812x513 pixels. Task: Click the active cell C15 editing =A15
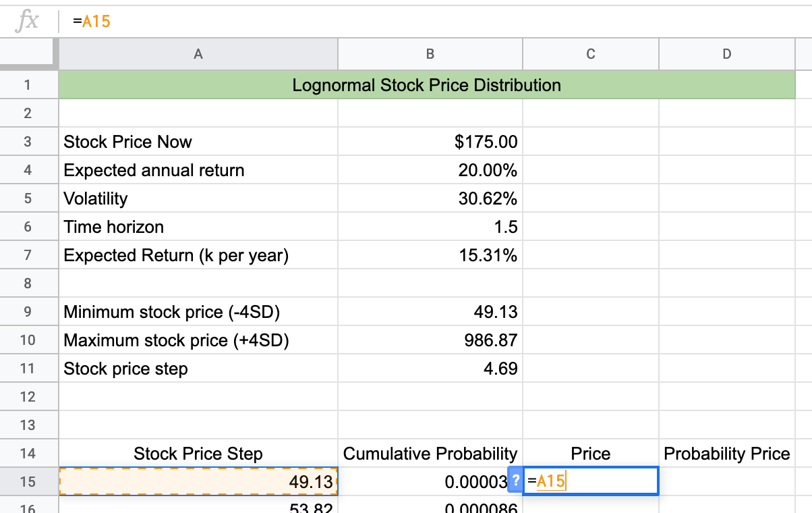(x=591, y=481)
